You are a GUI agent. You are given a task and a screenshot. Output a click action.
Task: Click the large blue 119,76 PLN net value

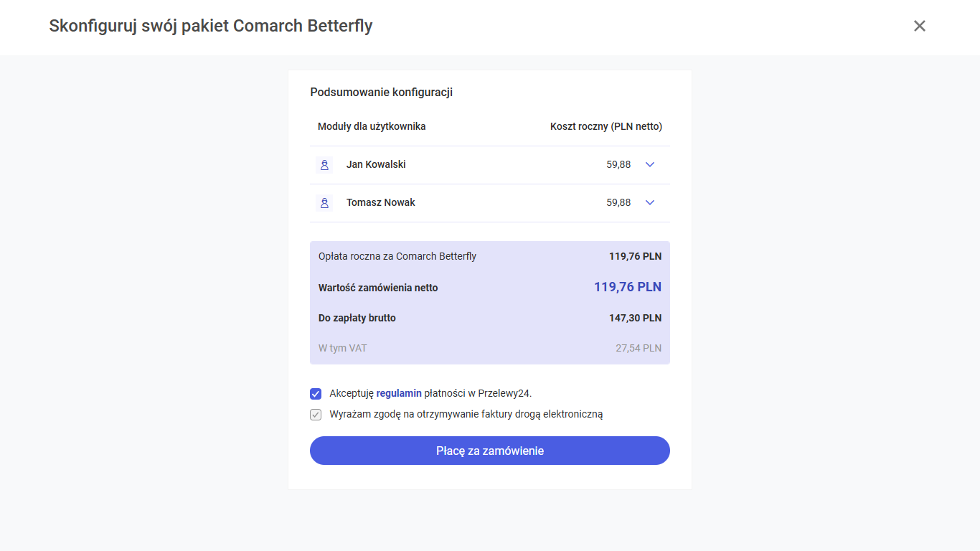tap(628, 287)
